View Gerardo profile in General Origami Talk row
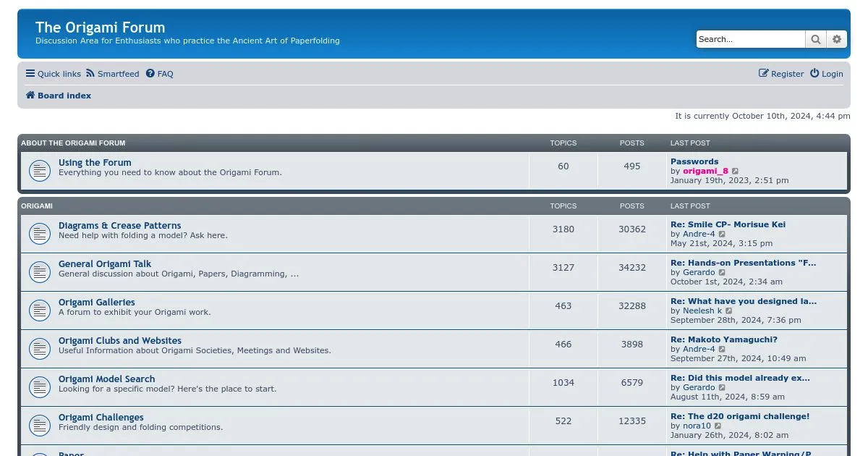 699,273
